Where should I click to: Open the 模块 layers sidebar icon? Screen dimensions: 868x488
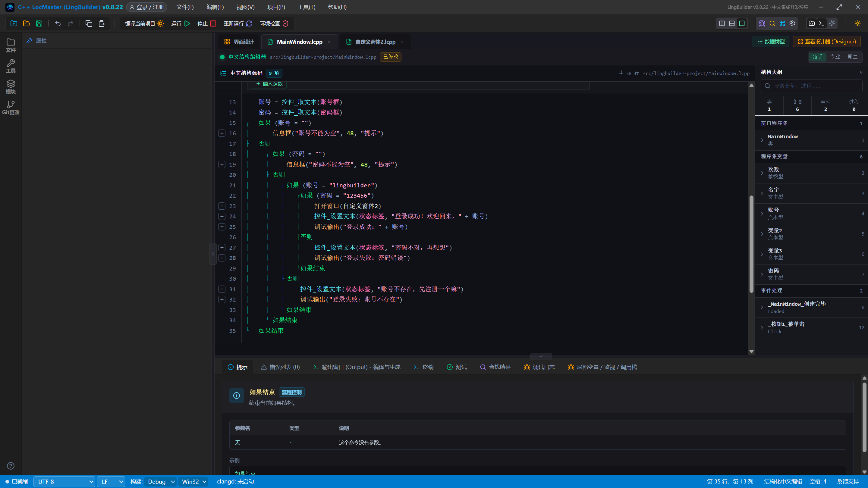click(x=11, y=87)
